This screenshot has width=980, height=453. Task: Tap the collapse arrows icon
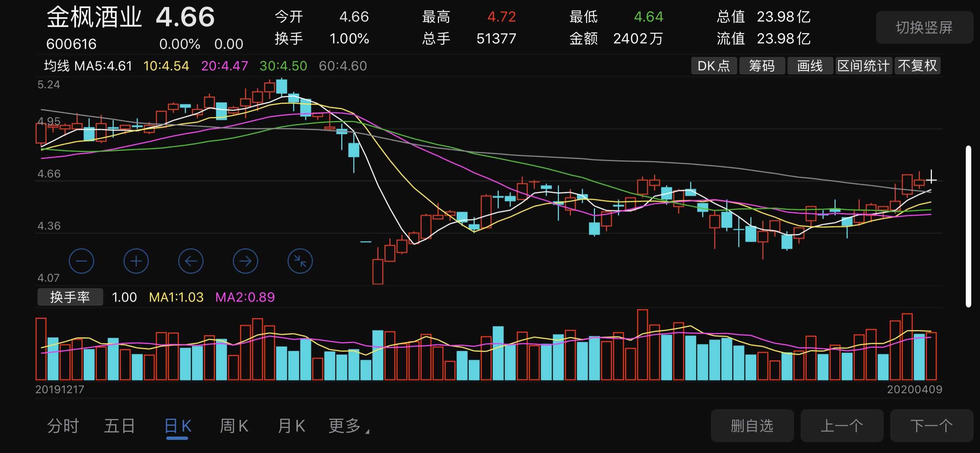pos(300,261)
